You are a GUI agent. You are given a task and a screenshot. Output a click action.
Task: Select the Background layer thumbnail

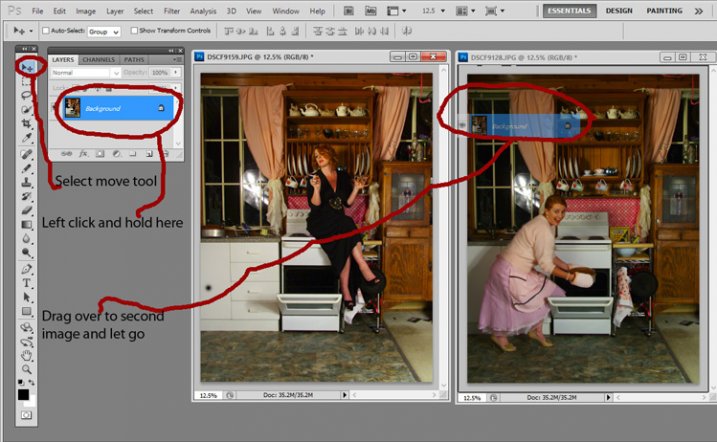point(73,108)
